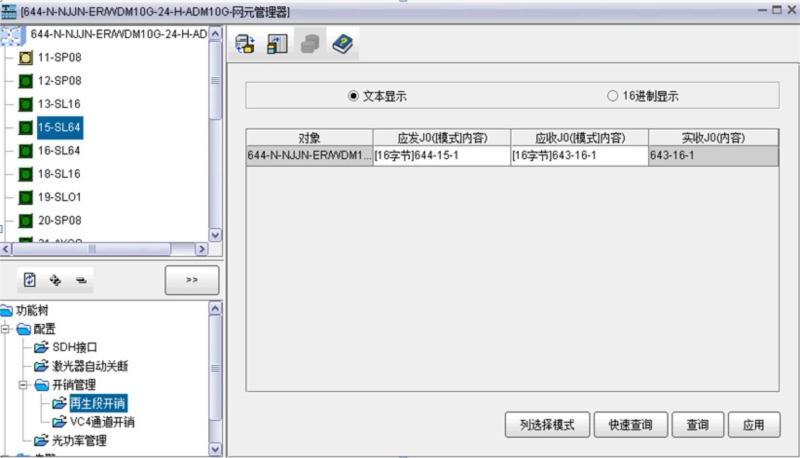
Task: Select the 16进制显示 radio button
Action: (613, 96)
